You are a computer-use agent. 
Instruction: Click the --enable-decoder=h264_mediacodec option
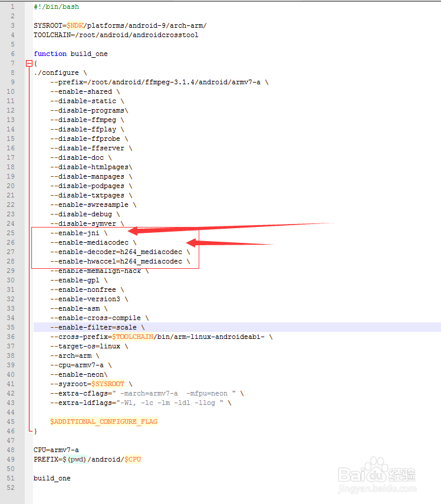pos(120,252)
